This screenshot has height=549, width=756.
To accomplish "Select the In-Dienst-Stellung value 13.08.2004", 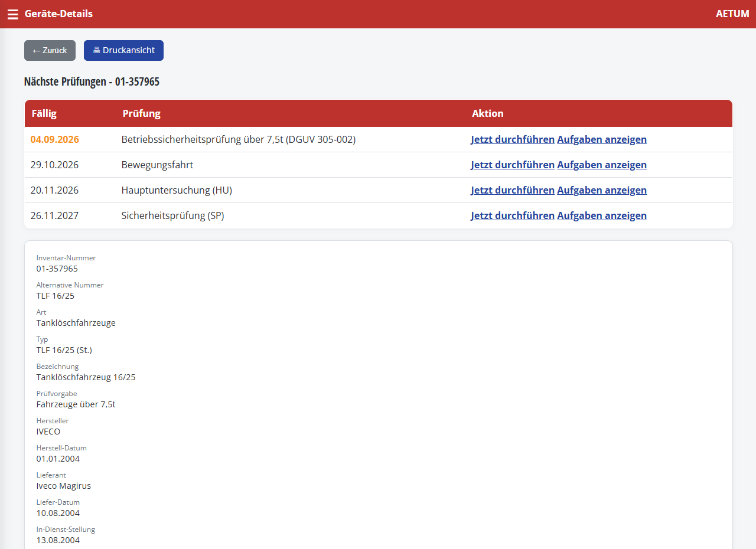I will pos(58,540).
